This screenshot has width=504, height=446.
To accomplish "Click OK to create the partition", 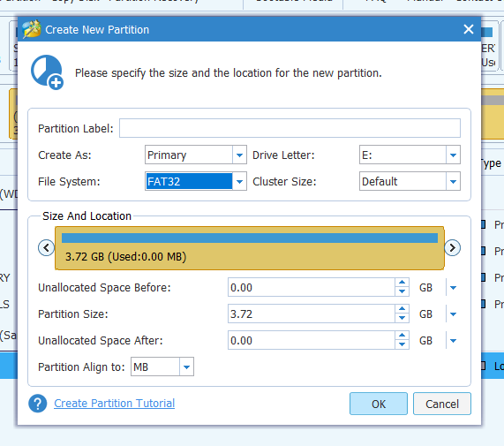I will [x=379, y=404].
